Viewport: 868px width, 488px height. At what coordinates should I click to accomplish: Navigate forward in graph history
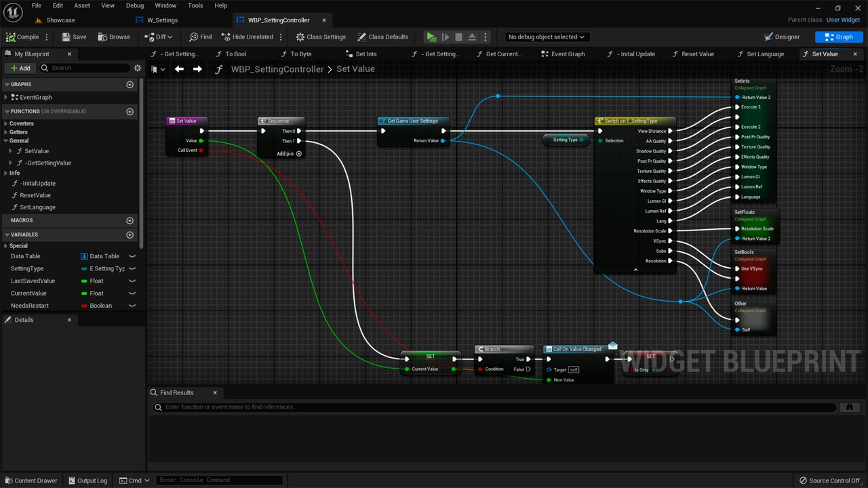click(x=197, y=68)
